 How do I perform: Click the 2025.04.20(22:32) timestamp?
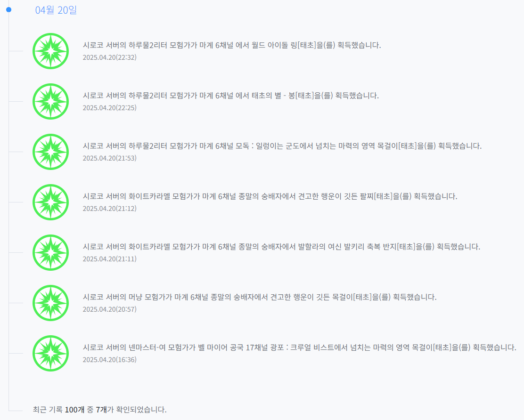pyautogui.click(x=109, y=57)
